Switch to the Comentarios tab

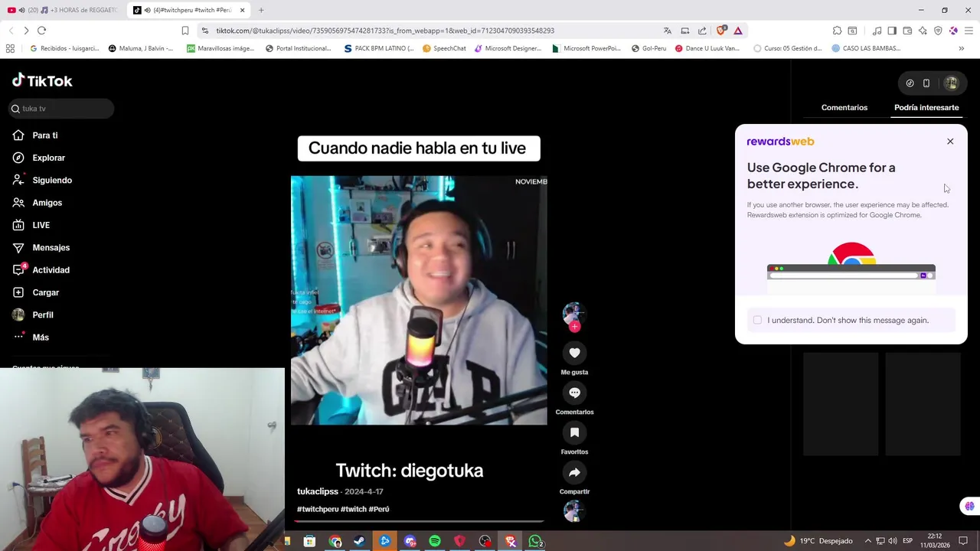coord(844,108)
